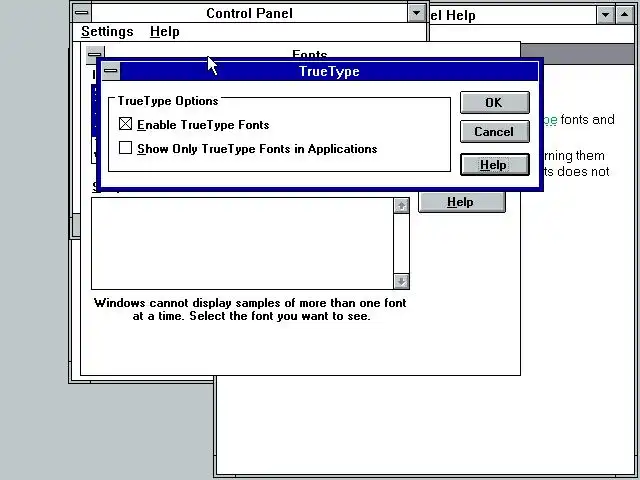The image size is (640, 480).
Task: Click the sample box scroll down arrow
Action: tap(401, 281)
